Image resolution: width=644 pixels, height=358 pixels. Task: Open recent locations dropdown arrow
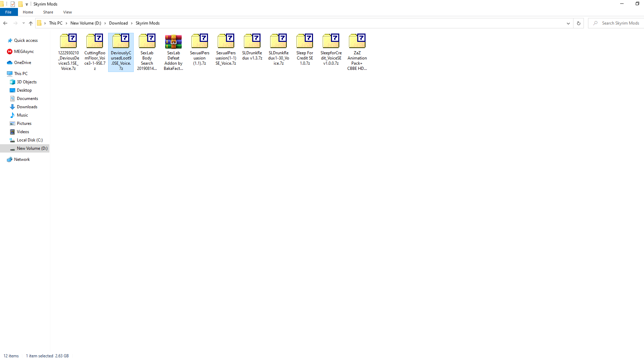(x=23, y=23)
